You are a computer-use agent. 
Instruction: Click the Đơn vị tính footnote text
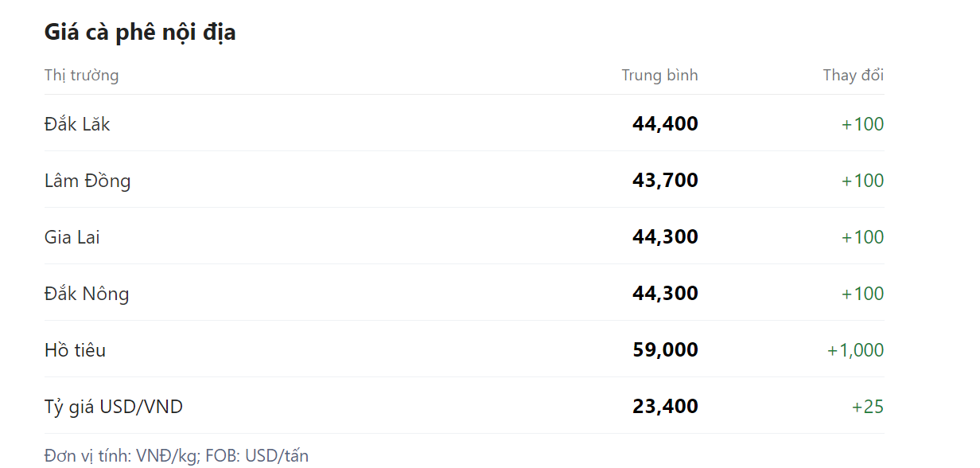[177, 456]
